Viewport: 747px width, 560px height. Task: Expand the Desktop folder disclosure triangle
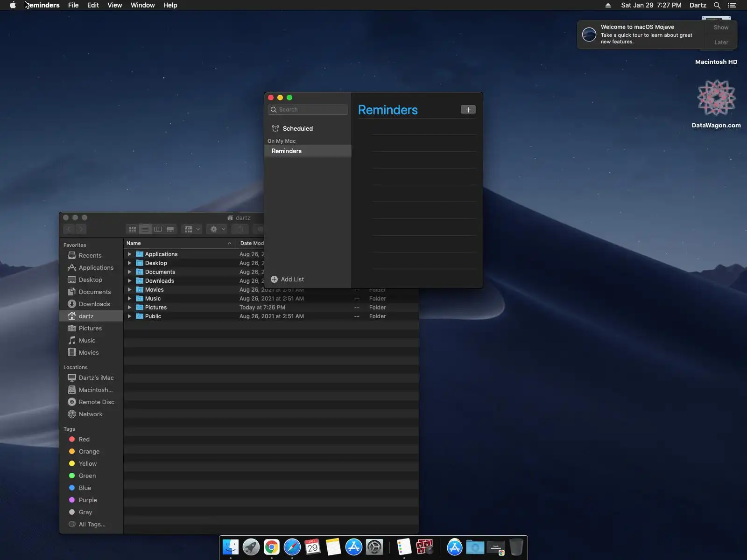click(129, 263)
